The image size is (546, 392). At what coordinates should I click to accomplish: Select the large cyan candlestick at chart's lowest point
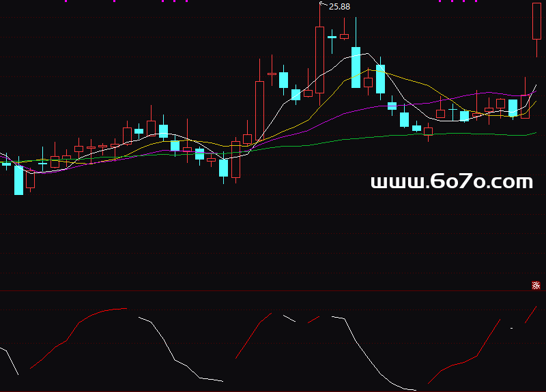click(x=18, y=180)
